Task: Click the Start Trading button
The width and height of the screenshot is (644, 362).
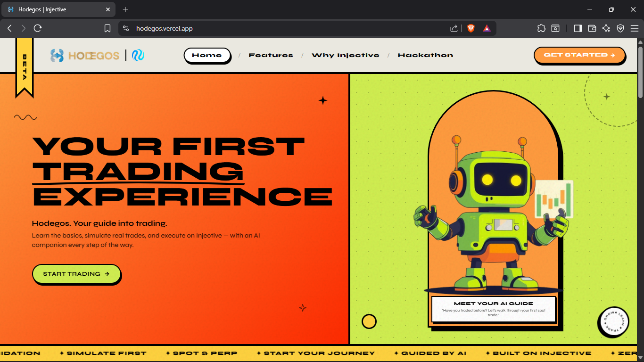Action: coord(76,274)
